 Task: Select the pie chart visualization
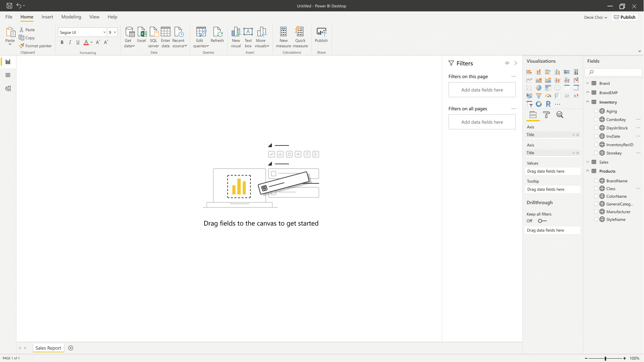pyautogui.click(x=538, y=88)
